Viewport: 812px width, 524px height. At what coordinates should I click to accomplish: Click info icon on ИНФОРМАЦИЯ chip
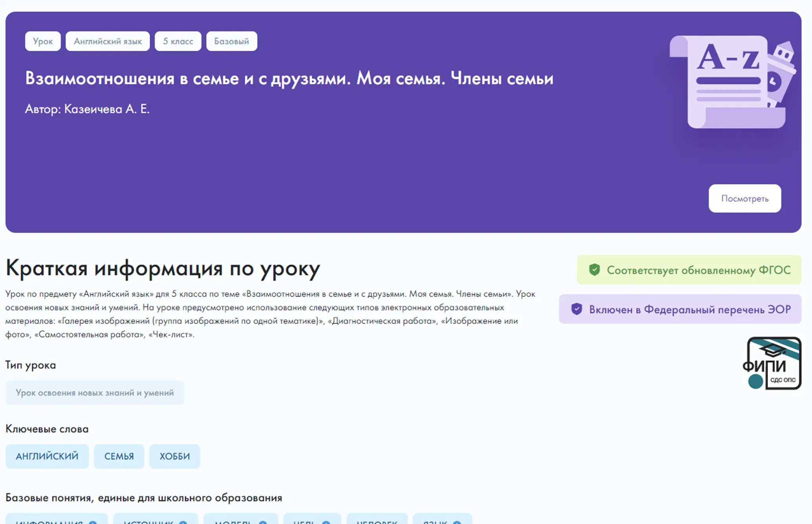(x=93, y=522)
